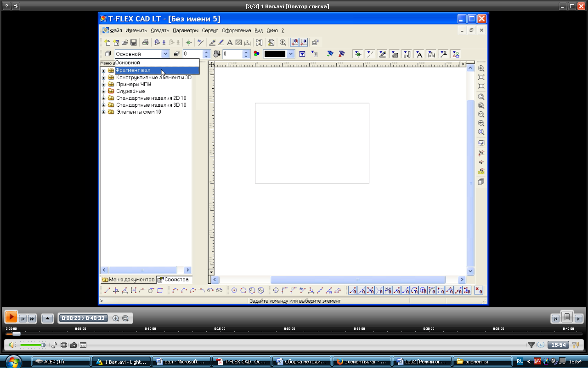Click the camera snapshot icon in player bar
Viewport: 588px width, 368px height.
73,345
